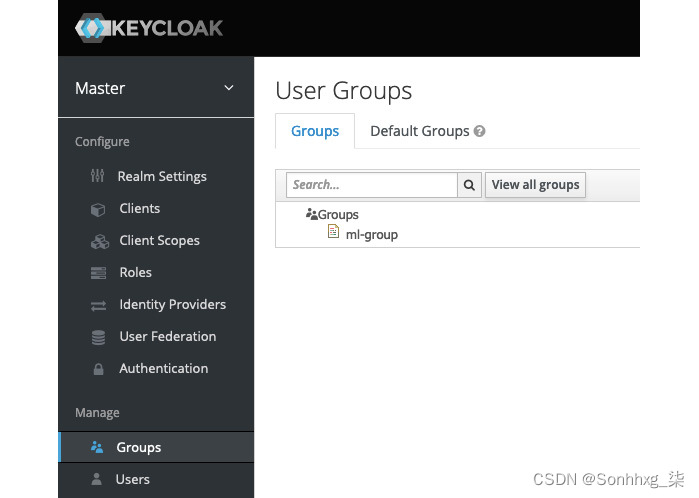Switch to the Default Groups tab
This screenshot has width=699, height=498.
point(428,131)
